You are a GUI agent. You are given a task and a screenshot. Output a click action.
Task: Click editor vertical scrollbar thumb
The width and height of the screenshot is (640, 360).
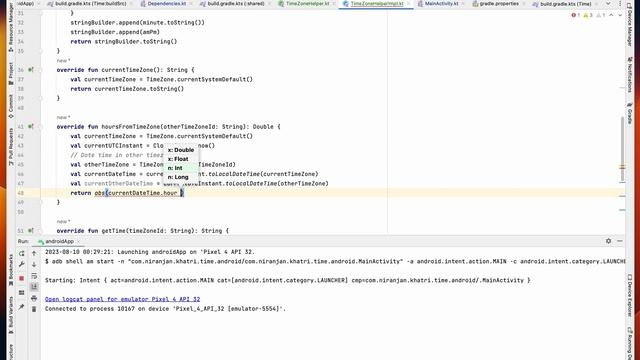coord(622,149)
